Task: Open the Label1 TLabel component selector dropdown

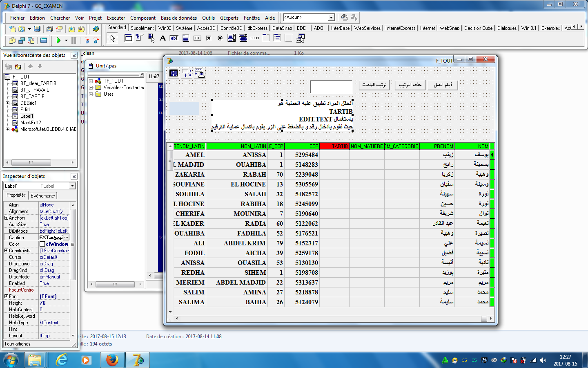Action: [x=72, y=186]
